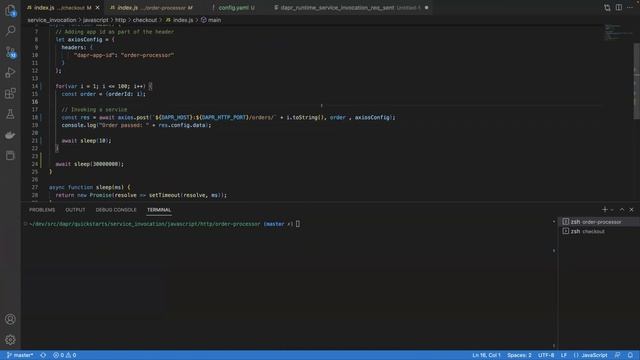Viewport: 640px width, 360px height.
Task: Open Go to Line via Ln 16, Col 1
Action: point(486,355)
